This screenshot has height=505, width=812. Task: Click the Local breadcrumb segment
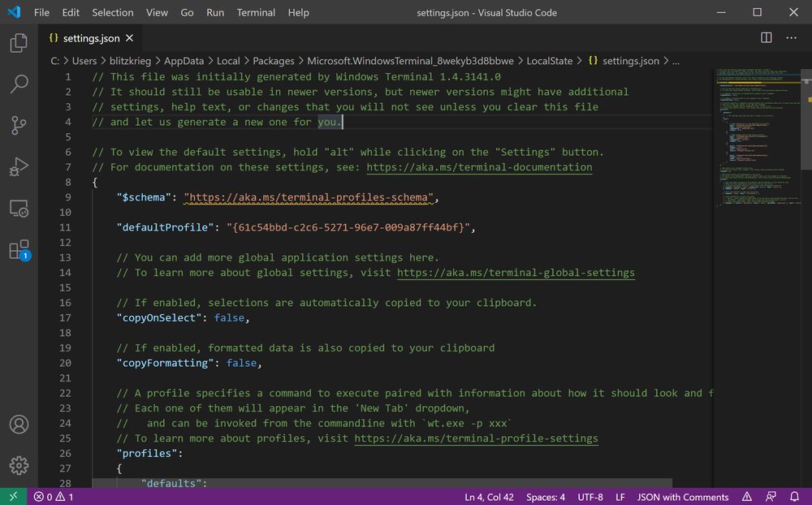pyautogui.click(x=228, y=61)
